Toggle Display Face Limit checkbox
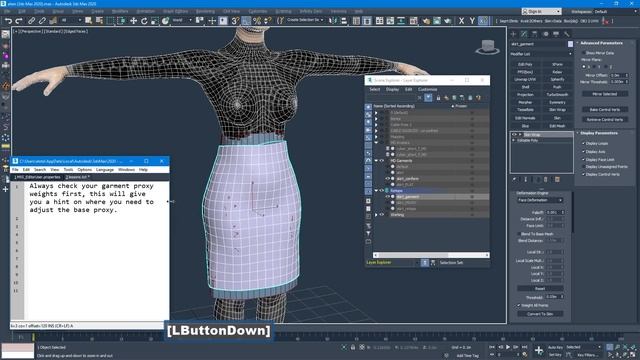This screenshot has width=640, height=360. pyautogui.click(x=583, y=160)
